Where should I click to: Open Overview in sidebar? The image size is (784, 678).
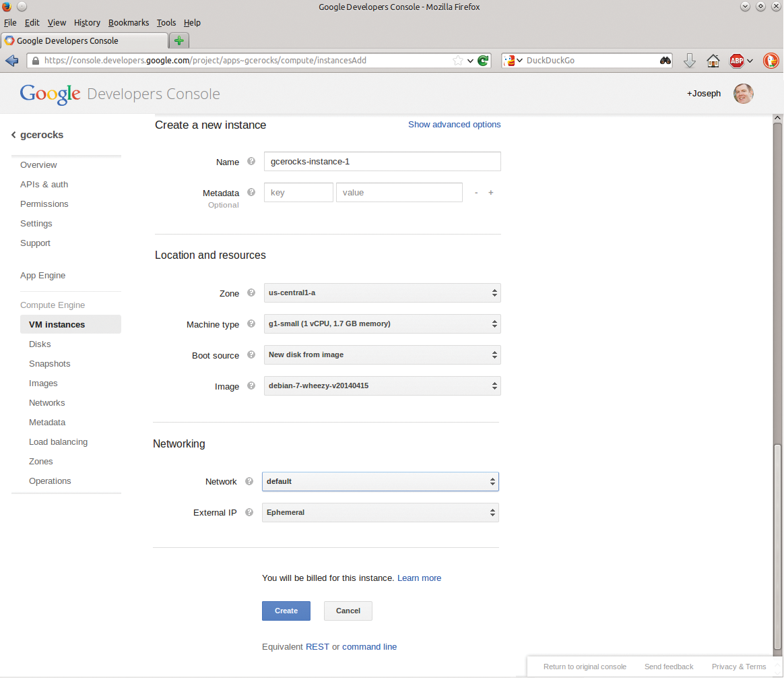click(x=38, y=164)
